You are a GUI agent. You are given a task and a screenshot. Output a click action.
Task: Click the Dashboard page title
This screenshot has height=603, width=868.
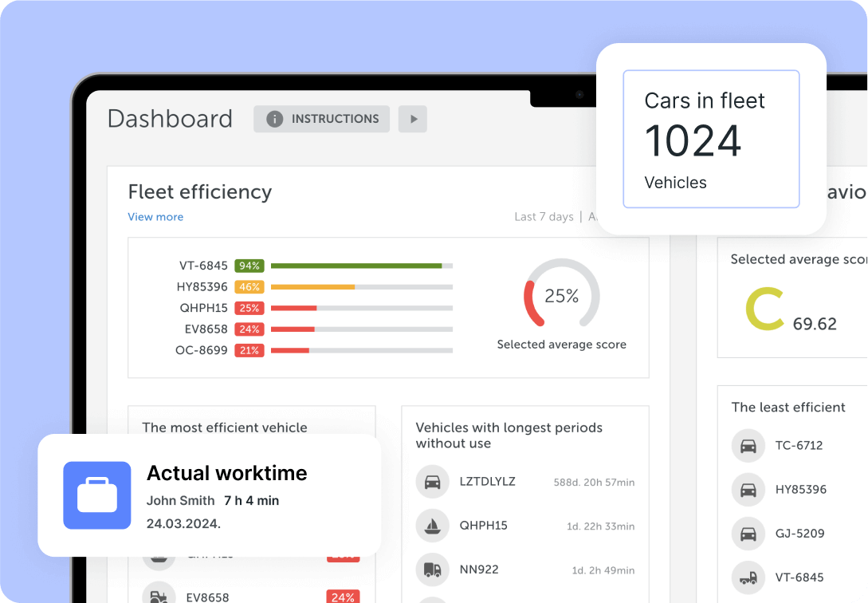[170, 119]
